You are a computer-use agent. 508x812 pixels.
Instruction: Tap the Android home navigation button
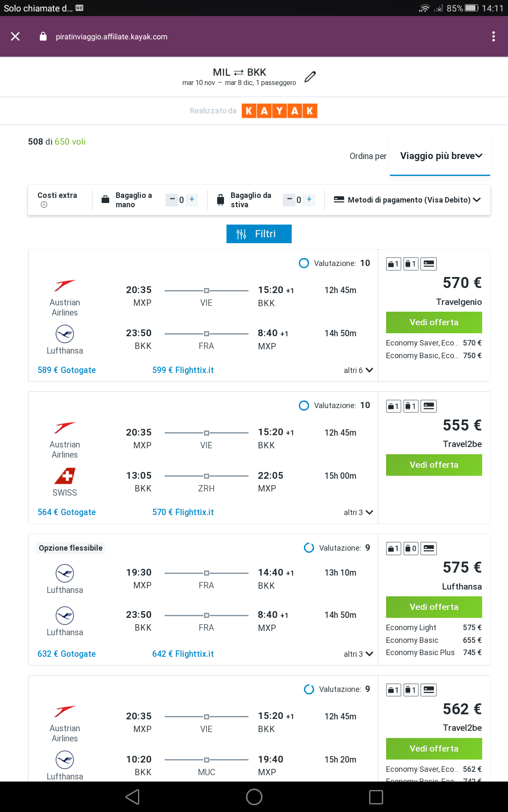(254, 797)
